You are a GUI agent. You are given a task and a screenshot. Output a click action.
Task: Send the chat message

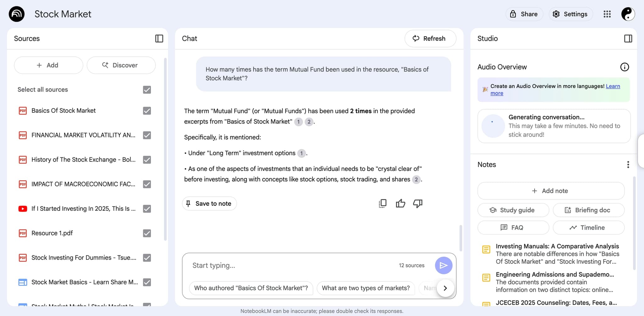[x=443, y=265]
